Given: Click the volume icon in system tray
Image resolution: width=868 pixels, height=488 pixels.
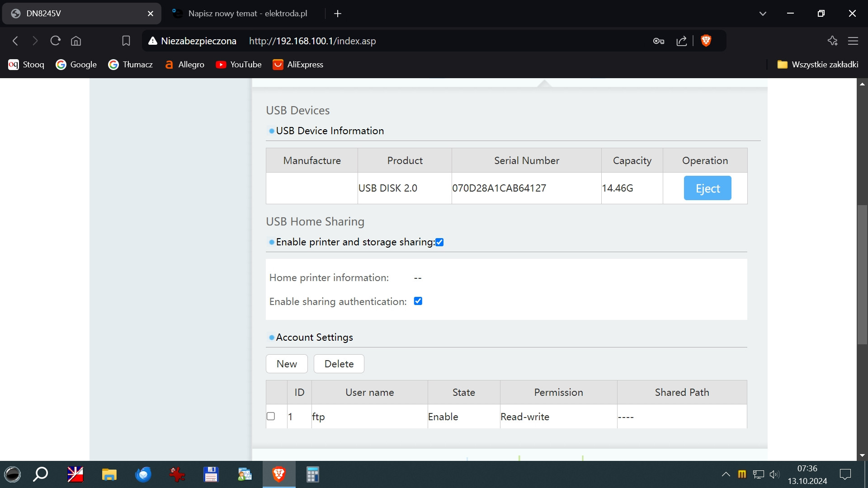Looking at the screenshot, I should pos(775,474).
